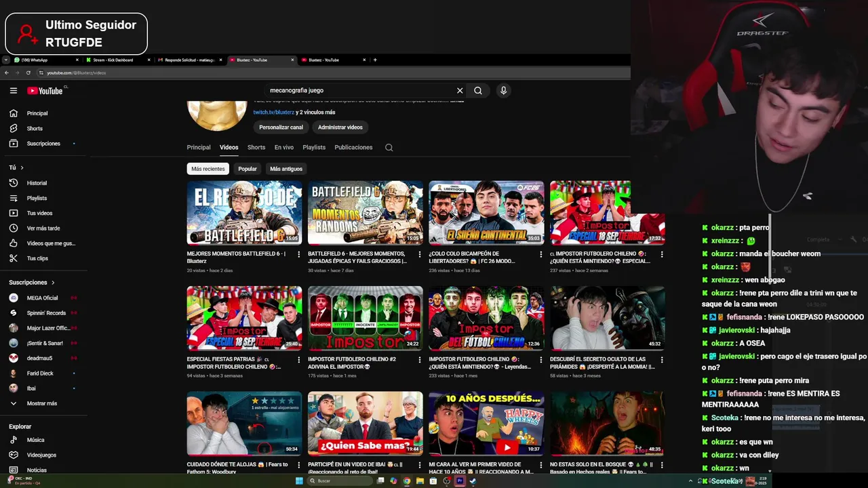The width and height of the screenshot is (868, 488).
Task: Show hidden system tray icons
Action: click(x=690, y=481)
